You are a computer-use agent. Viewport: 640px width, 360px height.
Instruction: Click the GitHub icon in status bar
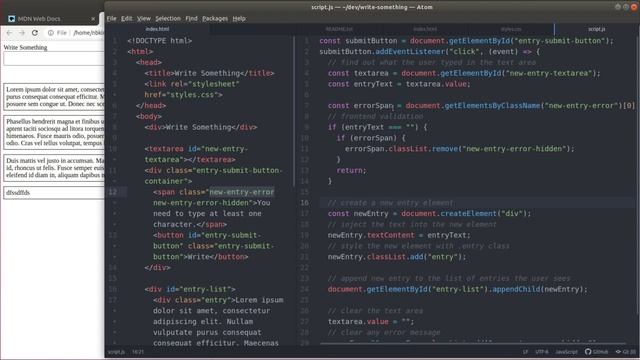(596, 351)
